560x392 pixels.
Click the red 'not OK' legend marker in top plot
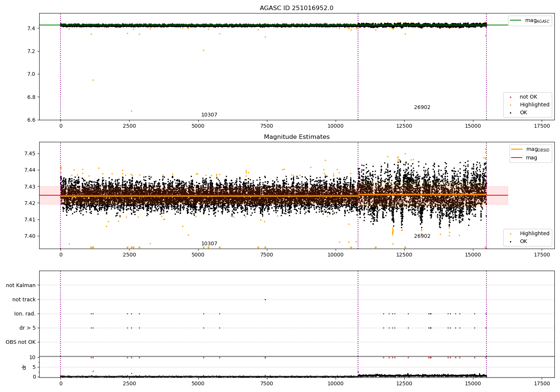pyautogui.click(x=510, y=97)
